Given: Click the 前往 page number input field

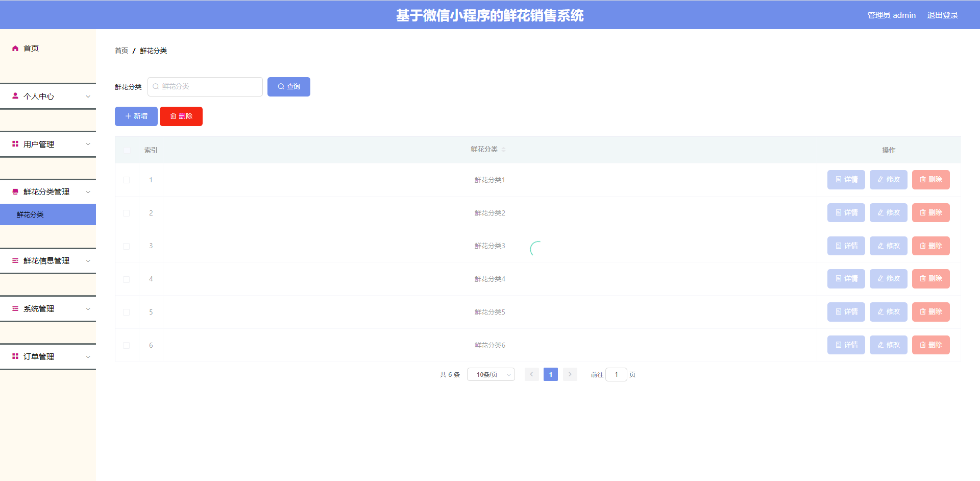Looking at the screenshot, I should (616, 374).
